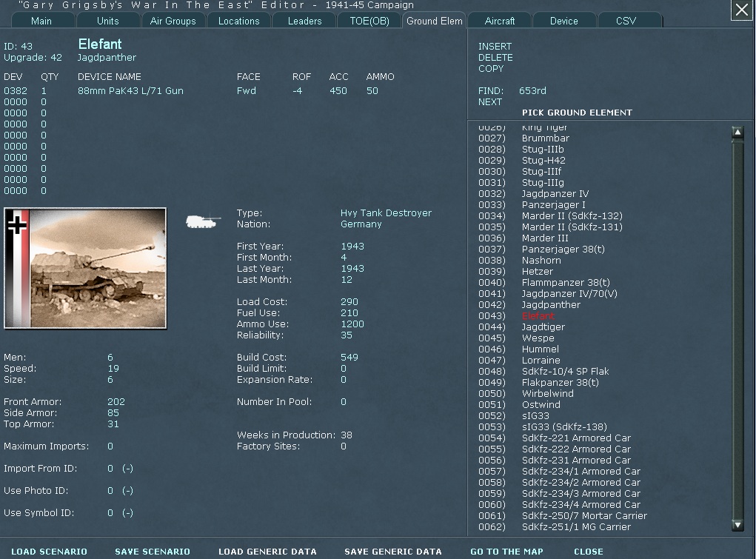Switch to the Locations tab
Image resolution: width=756 pixels, height=559 pixels.
(238, 21)
